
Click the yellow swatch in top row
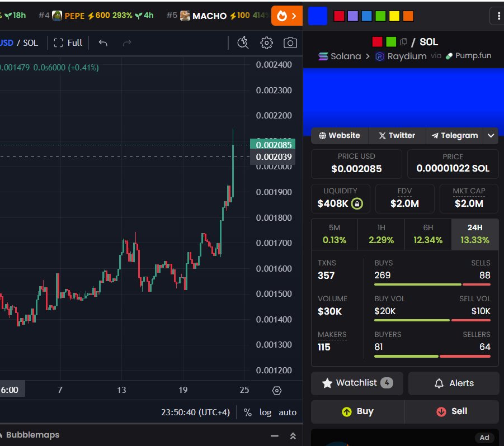[x=394, y=16]
